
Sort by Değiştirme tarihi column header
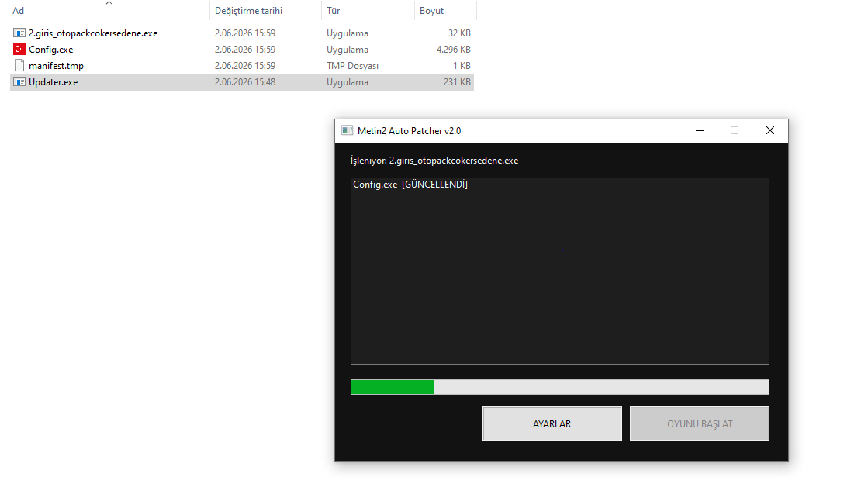point(248,11)
